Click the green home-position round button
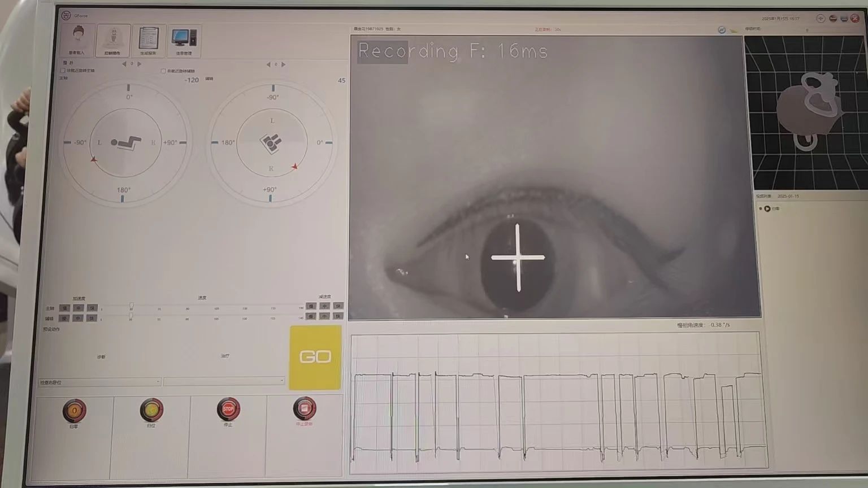 tap(151, 409)
